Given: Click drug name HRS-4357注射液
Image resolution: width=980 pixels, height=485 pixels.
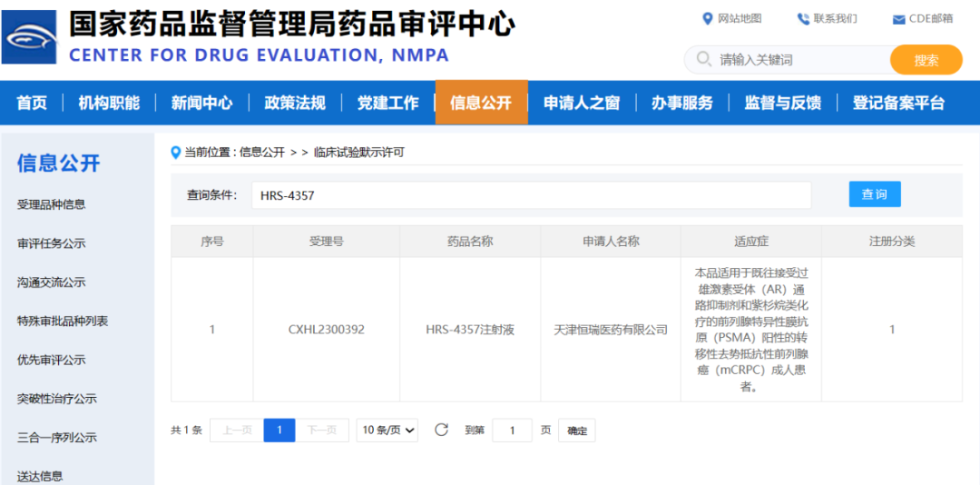Looking at the screenshot, I should [470, 330].
